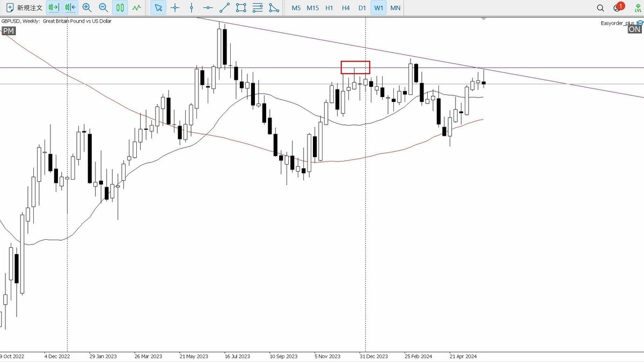Click the 31 Dec 2023 date label

click(x=373, y=356)
